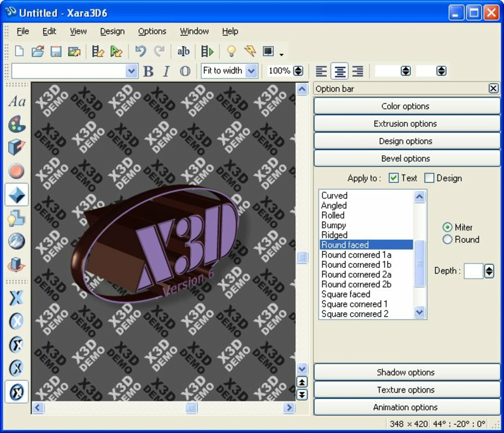Adjust the 100% zoom stepper

point(299,71)
